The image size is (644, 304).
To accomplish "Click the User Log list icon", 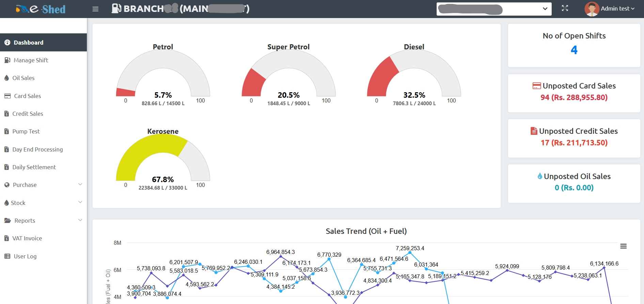I will tap(7, 256).
